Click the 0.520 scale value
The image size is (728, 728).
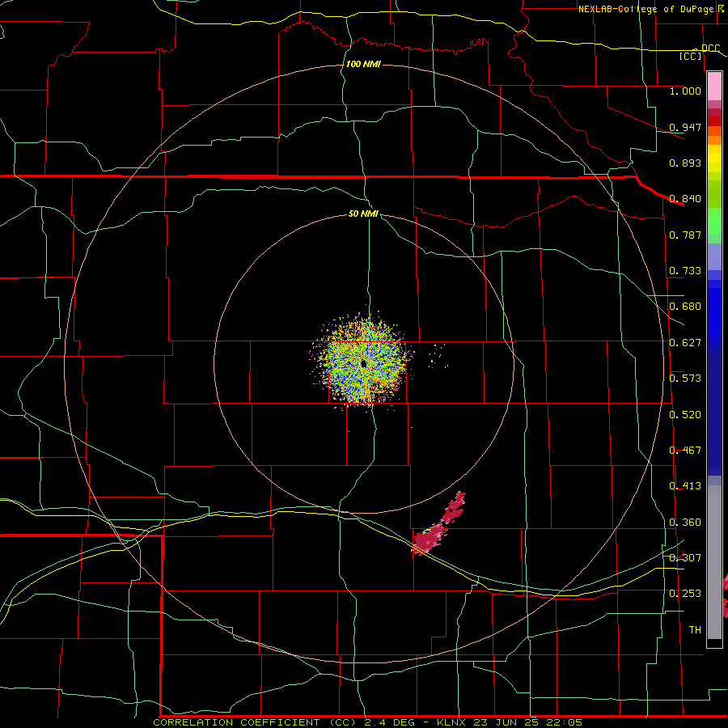click(x=685, y=415)
